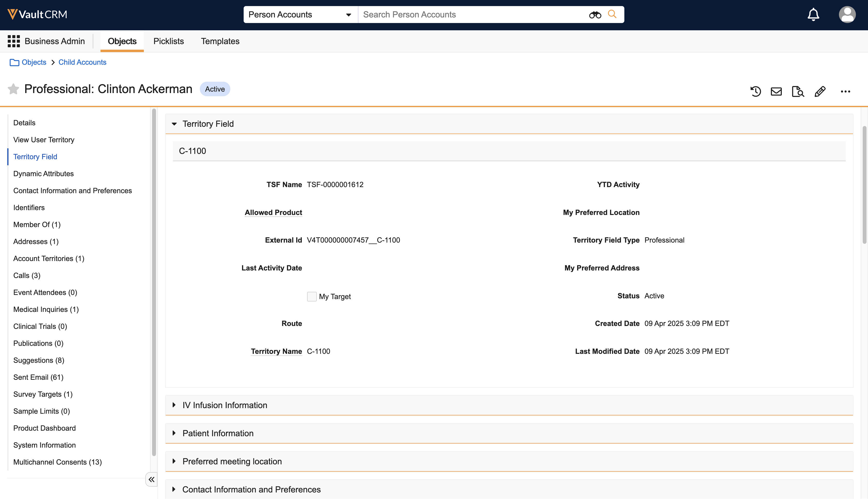Collapse the sidebar with double-chevron button
This screenshot has height=499, width=868.
151,479
